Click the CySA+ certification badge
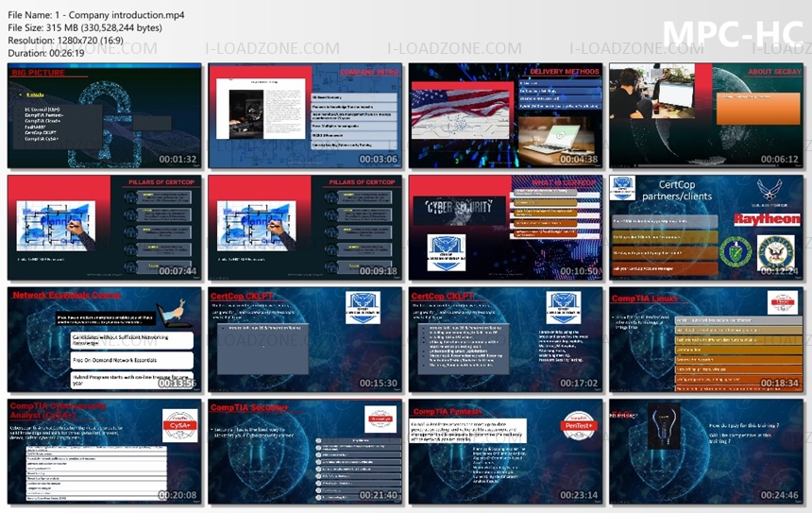812x513 pixels. [x=179, y=425]
